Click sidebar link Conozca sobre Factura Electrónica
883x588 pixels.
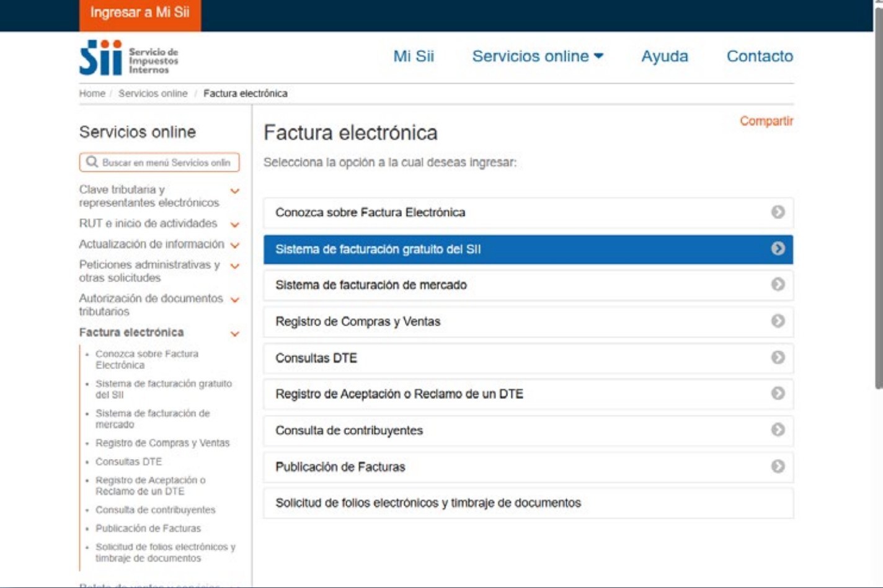(x=147, y=359)
